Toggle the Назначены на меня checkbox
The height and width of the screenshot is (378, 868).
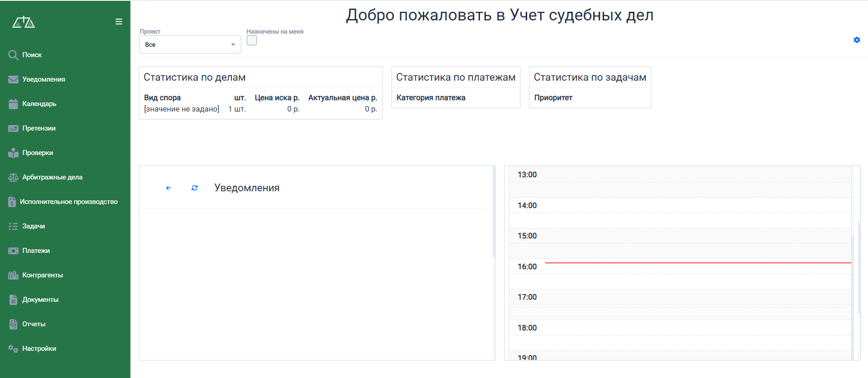pos(252,41)
